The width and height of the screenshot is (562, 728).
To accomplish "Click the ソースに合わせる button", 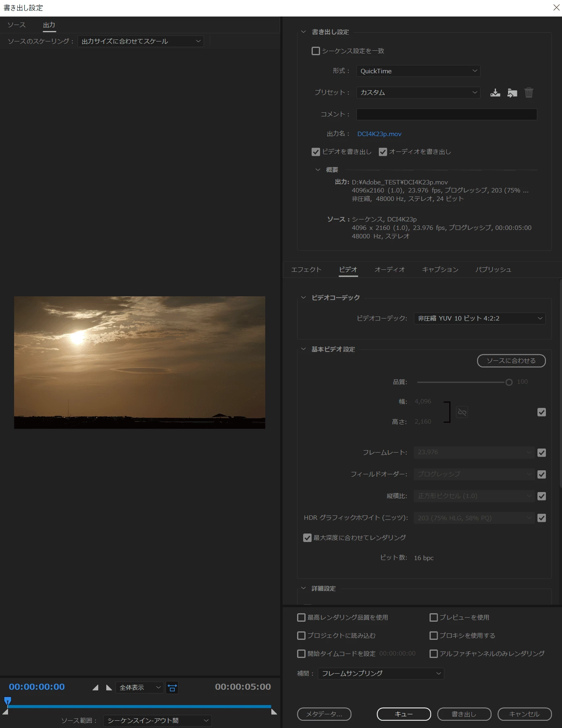I will click(x=511, y=361).
